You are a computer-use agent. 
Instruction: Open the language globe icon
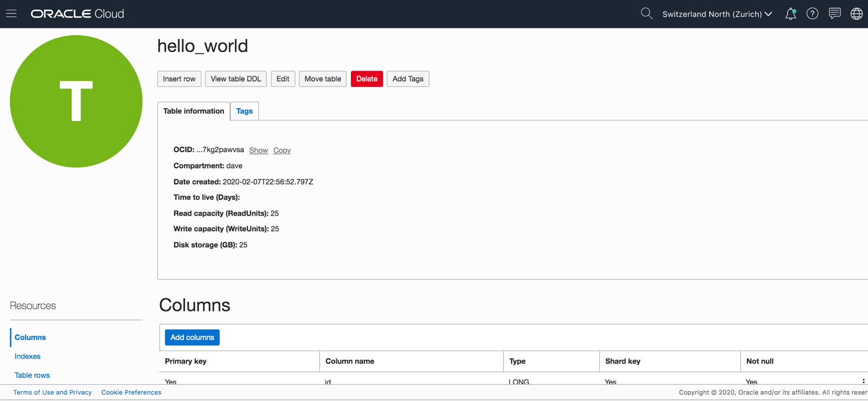[857, 14]
